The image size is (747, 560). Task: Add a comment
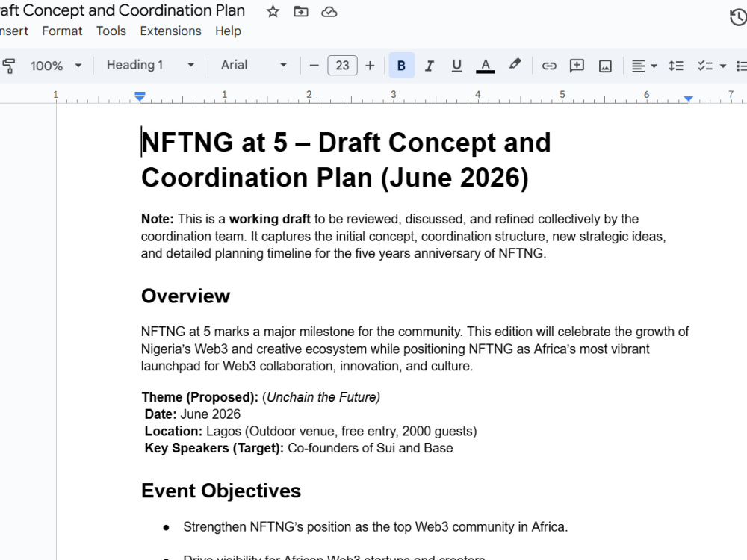pyautogui.click(x=577, y=66)
